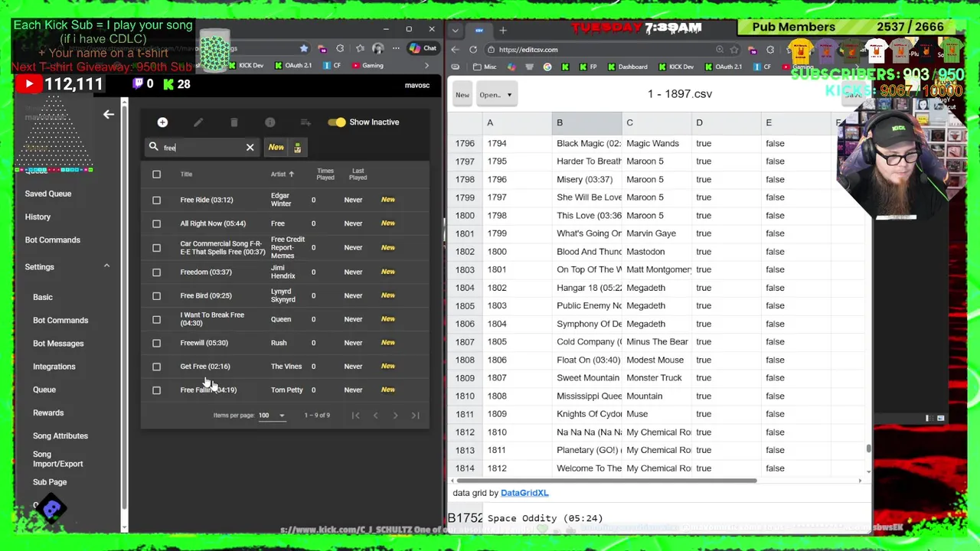Click the horizontal scrollbar of the CSV grid

coord(605,481)
